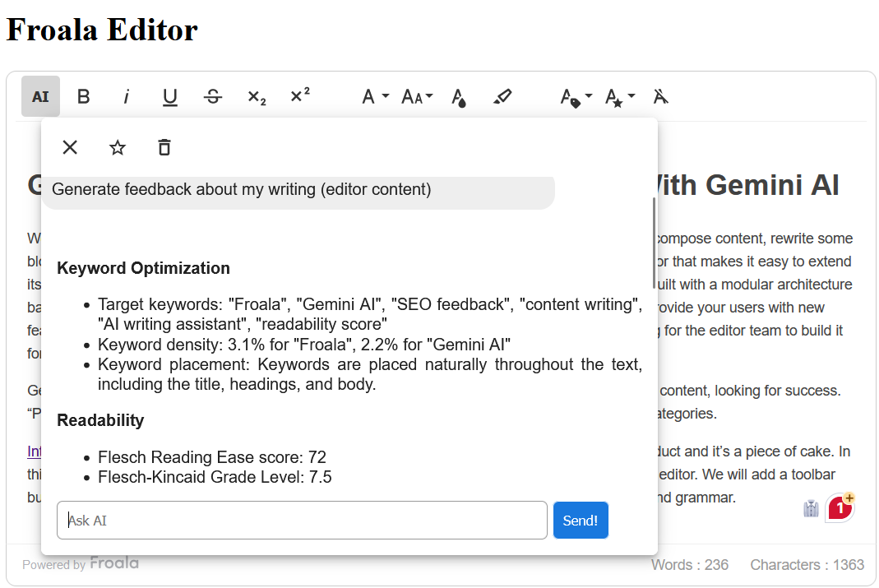Open the font size dropdown

pyautogui.click(x=417, y=96)
